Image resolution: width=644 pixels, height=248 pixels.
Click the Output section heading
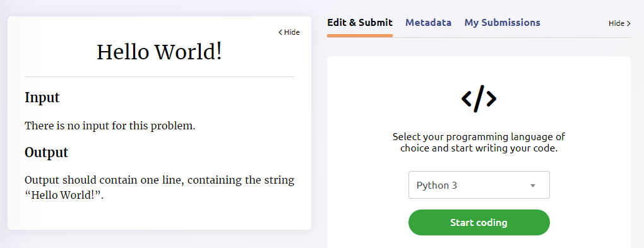[47, 152]
